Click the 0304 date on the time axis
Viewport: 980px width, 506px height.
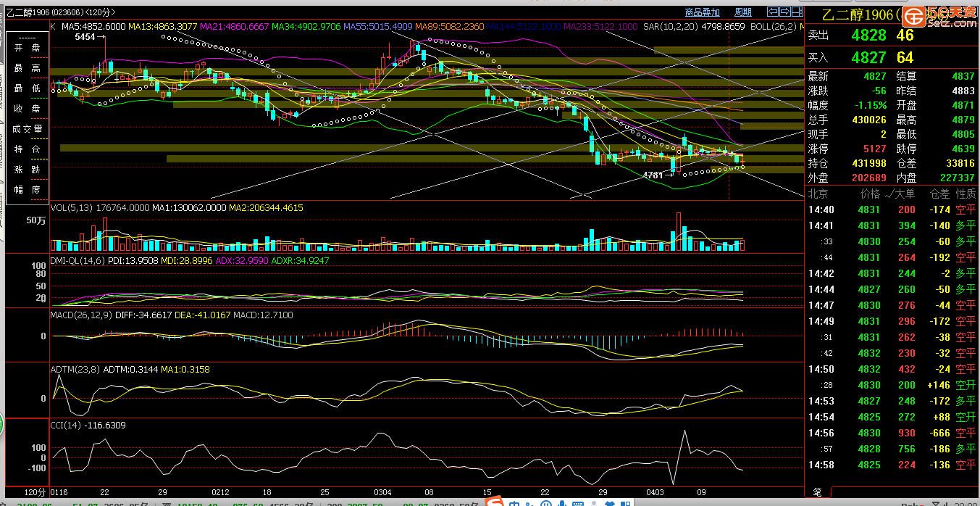[x=382, y=492]
